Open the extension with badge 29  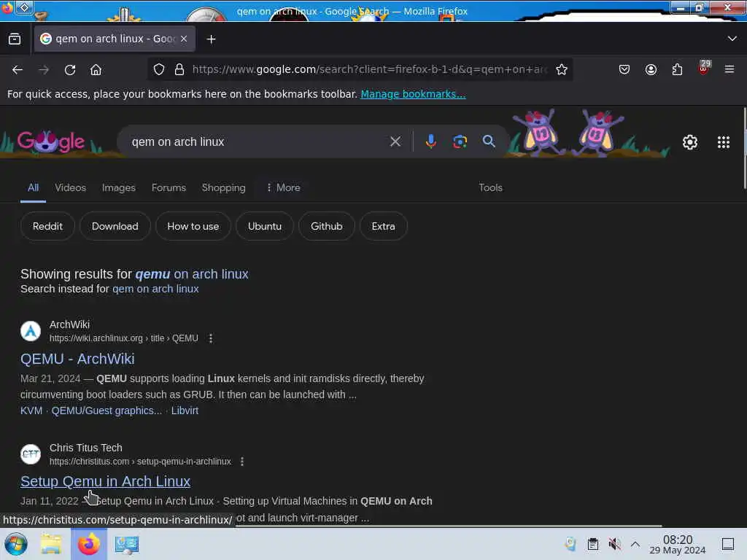pyautogui.click(x=704, y=68)
